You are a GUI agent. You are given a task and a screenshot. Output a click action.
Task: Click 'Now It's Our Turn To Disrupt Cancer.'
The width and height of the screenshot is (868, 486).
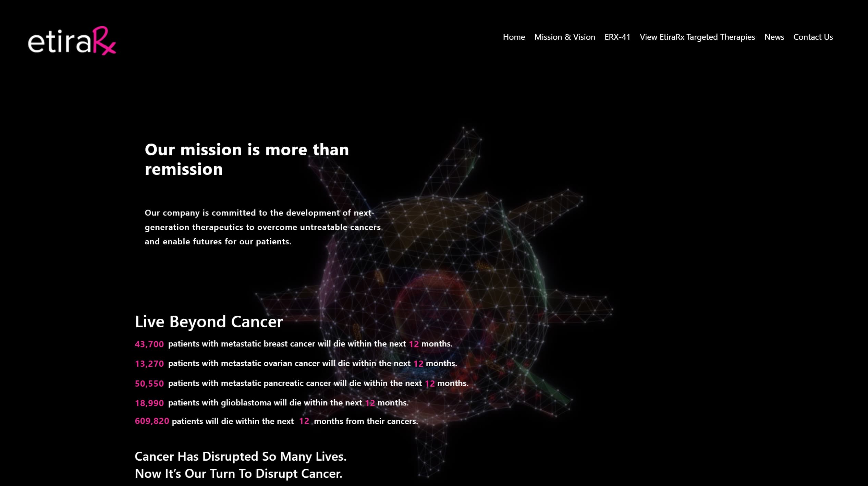pyautogui.click(x=239, y=474)
